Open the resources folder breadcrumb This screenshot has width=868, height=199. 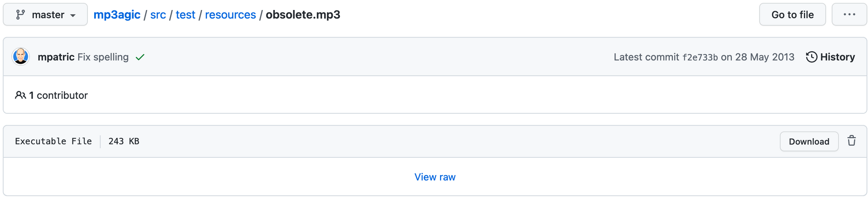pos(230,15)
